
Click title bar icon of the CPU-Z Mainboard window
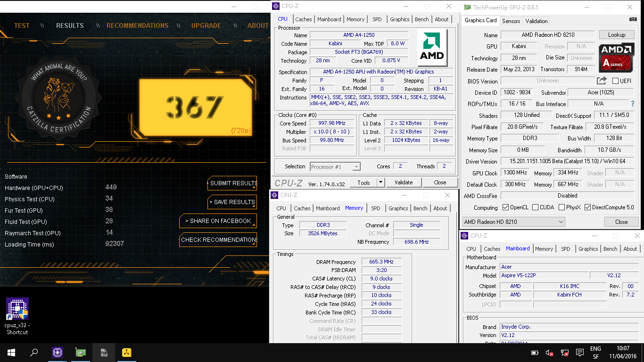click(465, 235)
